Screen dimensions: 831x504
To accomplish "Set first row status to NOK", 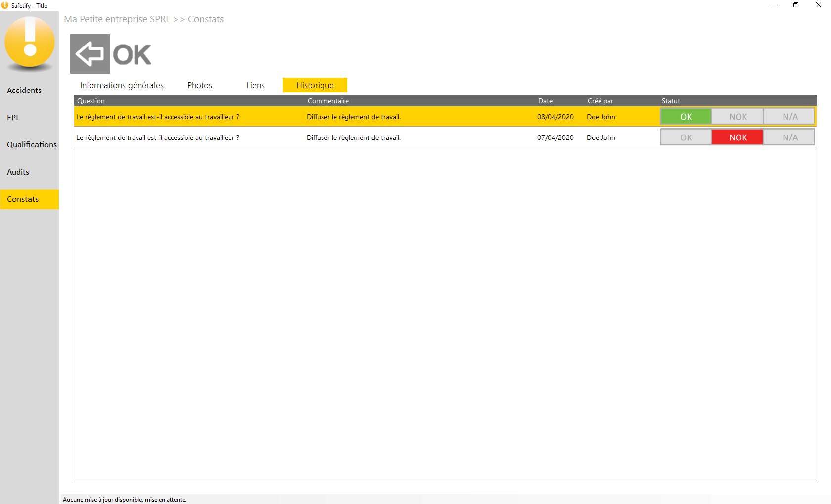I will click(738, 117).
